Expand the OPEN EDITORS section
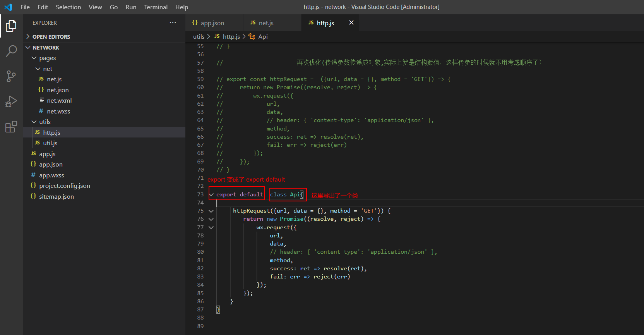The height and width of the screenshot is (335, 644). tap(28, 37)
